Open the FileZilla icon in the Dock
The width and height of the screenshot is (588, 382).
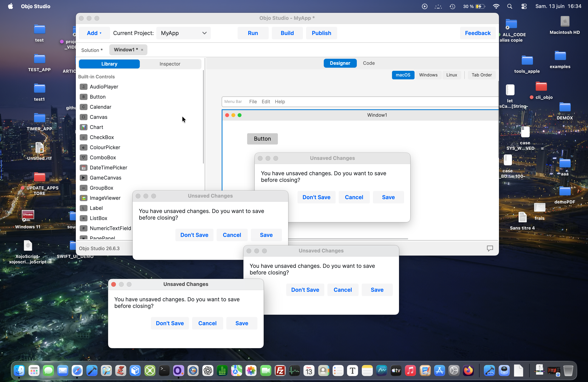(x=280, y=371)
